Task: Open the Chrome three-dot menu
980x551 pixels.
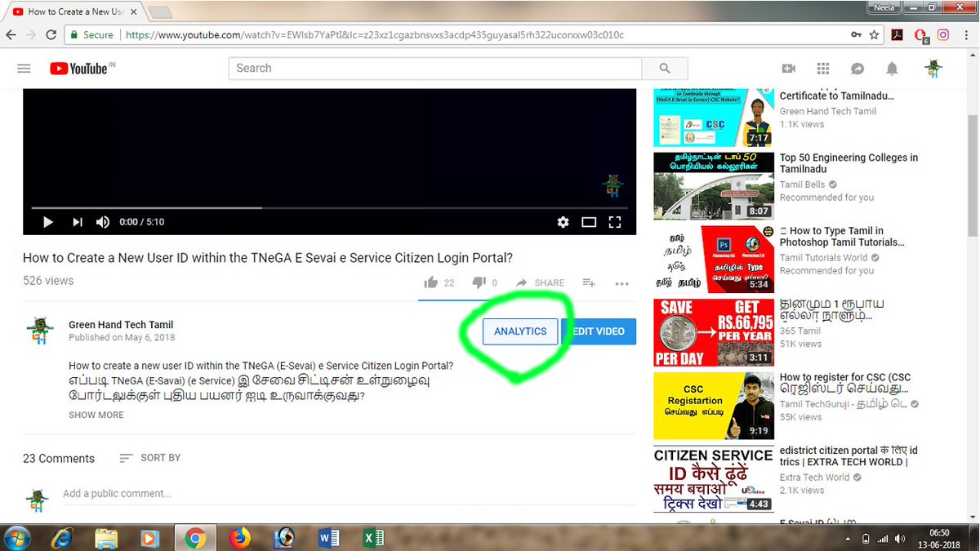Action: point(968,35)
